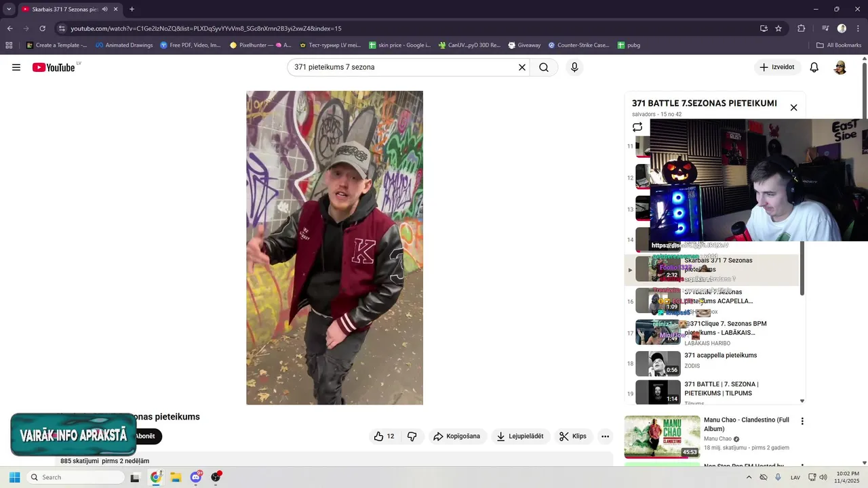Open options for Manu Chao Clandestino video
Image resolution: width=868 pixels, height=488 pixels.
tap(802, 421)
